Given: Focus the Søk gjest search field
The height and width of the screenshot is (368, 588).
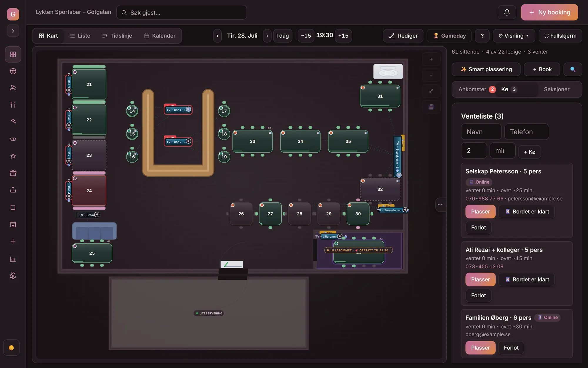Looking at the screenshot, I should point(182,12).
